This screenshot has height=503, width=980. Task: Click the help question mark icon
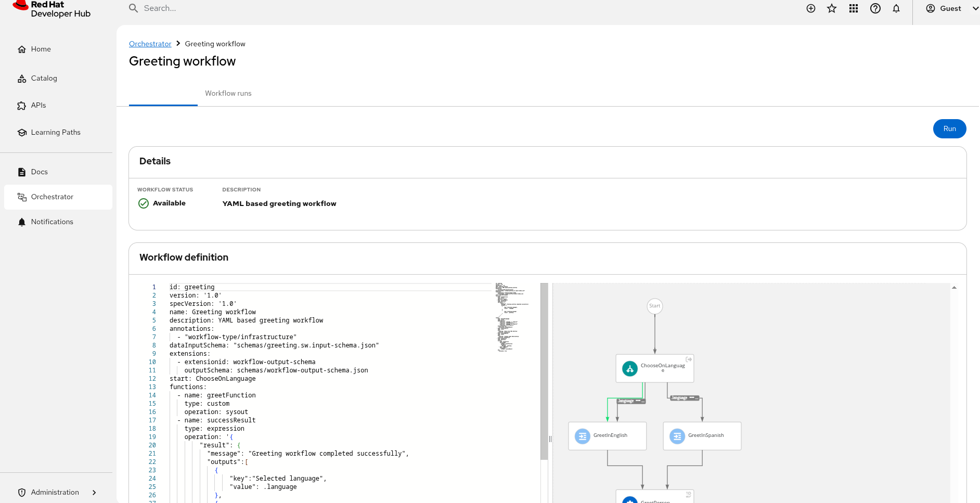(875, 8)
